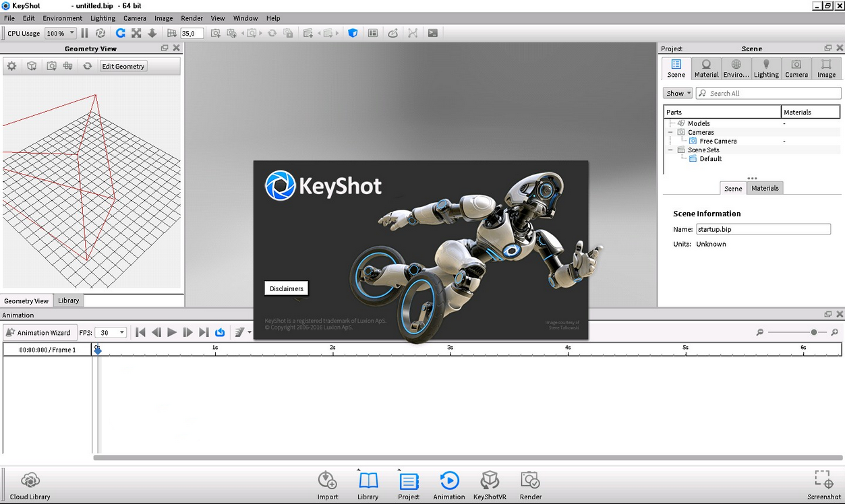Step forward one frame in animation

click(188, 332)
